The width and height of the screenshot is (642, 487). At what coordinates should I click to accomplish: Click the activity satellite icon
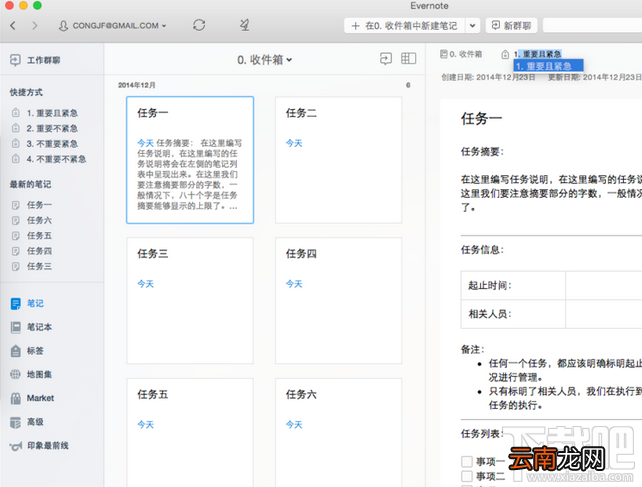244,25
